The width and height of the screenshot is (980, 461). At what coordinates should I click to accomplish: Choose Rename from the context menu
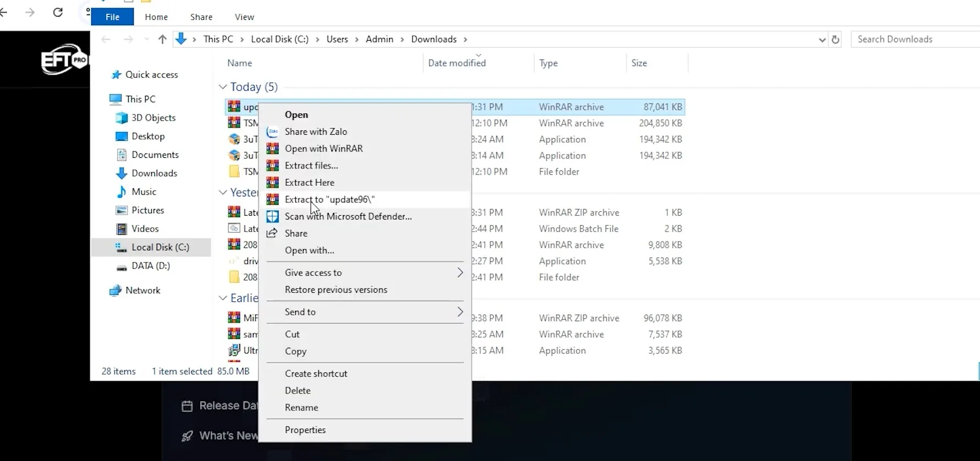tap(365, 408)
